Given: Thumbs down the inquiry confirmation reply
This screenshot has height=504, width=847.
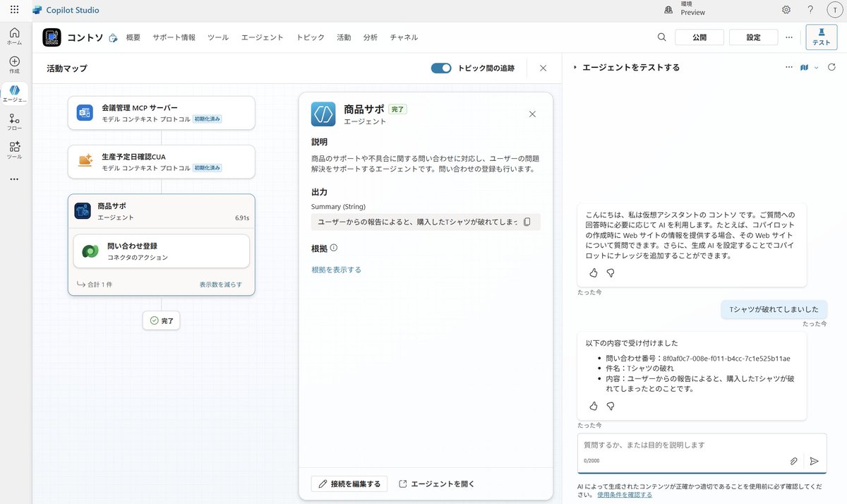Looking at the screenshot, I should coord(611,406).
